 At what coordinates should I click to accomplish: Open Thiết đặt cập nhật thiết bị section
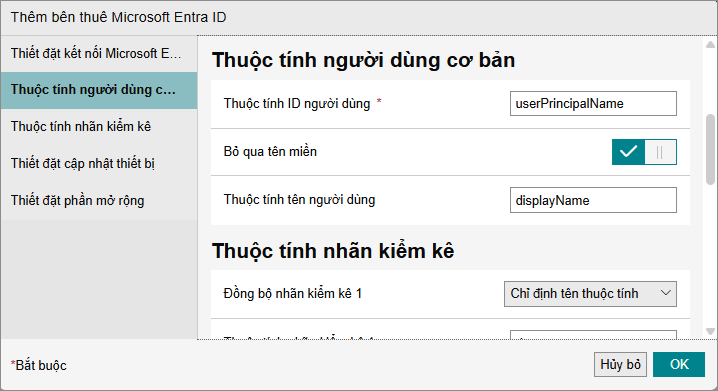99,163
